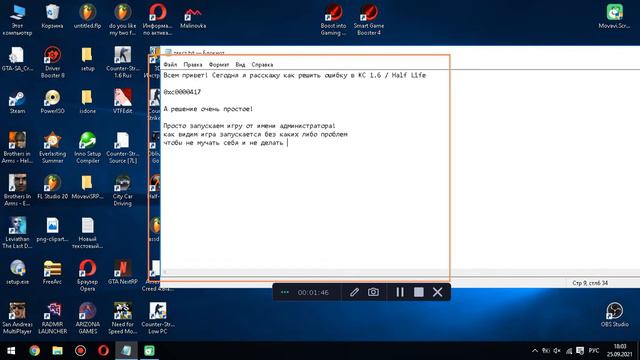Open Google Chrome from the taskbar
The image size is (640, 360).
pos(34,351)
